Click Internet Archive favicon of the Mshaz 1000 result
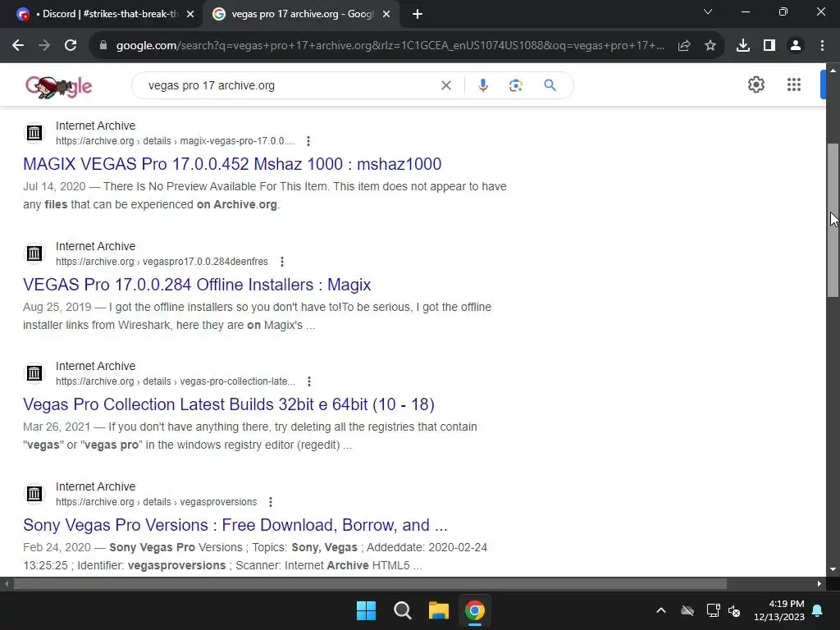Screen dimensions: 840x630 (x=34, y=132)
